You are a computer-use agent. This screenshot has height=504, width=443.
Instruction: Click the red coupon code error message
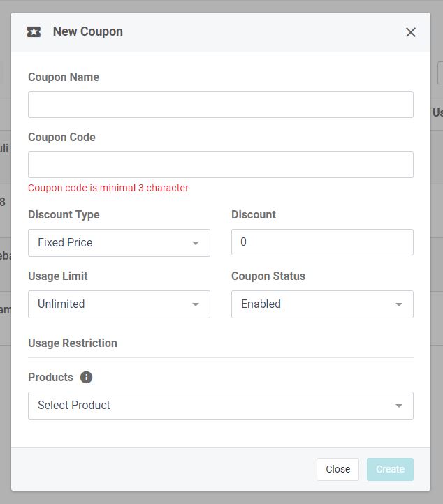(x=108, y=188)
